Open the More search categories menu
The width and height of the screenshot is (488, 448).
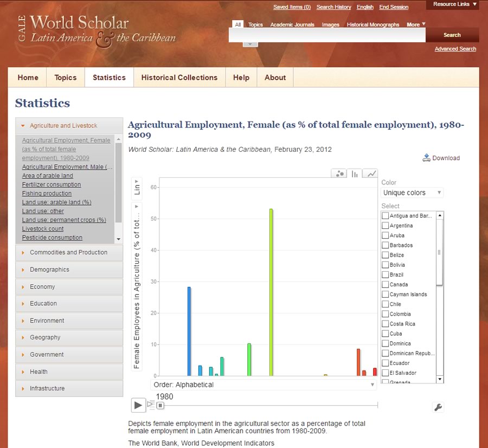[416, 24]
